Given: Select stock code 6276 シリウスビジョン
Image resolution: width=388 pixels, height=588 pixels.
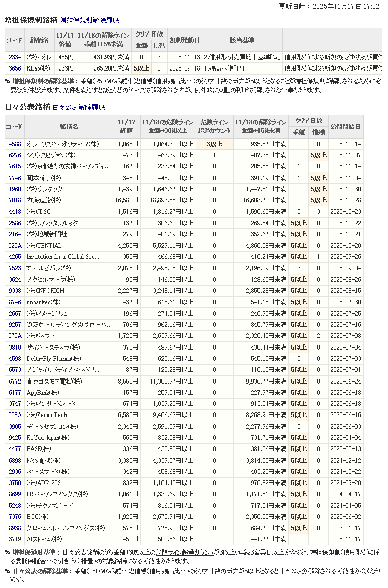Looking at the screenshot, I should pos(15,155).
